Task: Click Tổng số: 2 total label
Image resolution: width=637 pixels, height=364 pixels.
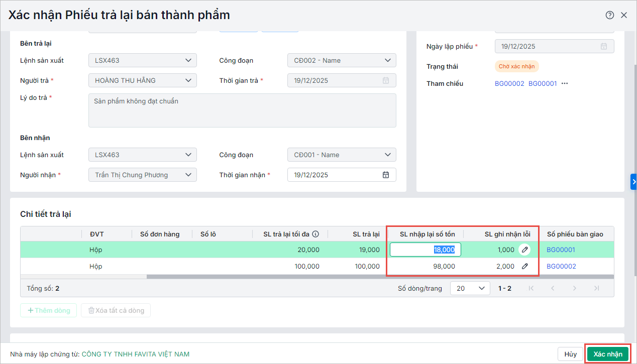Action: pos(43,288)
